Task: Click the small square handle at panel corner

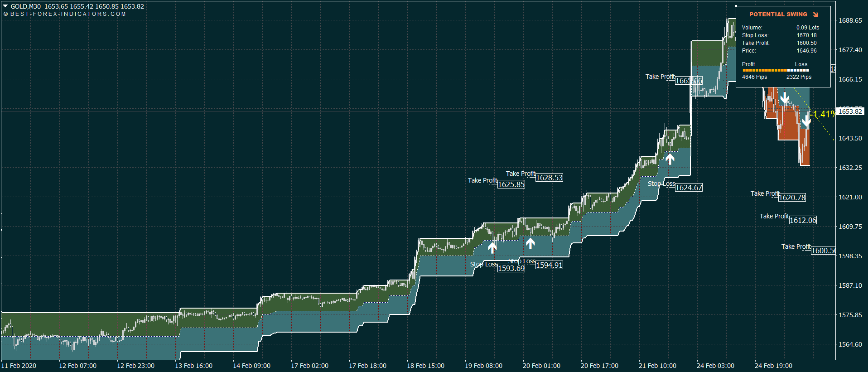Action: click(x=736, y=6)
